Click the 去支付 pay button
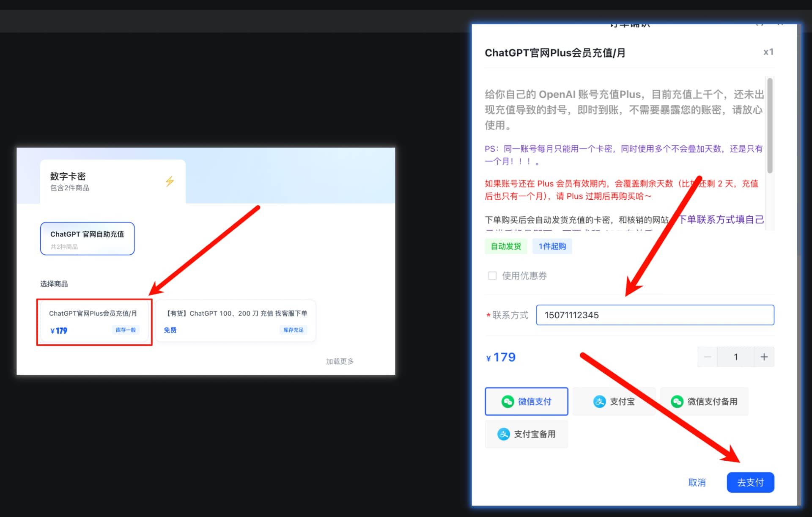The width and height of the screenshot is (812, 517). tap(750, 483)
